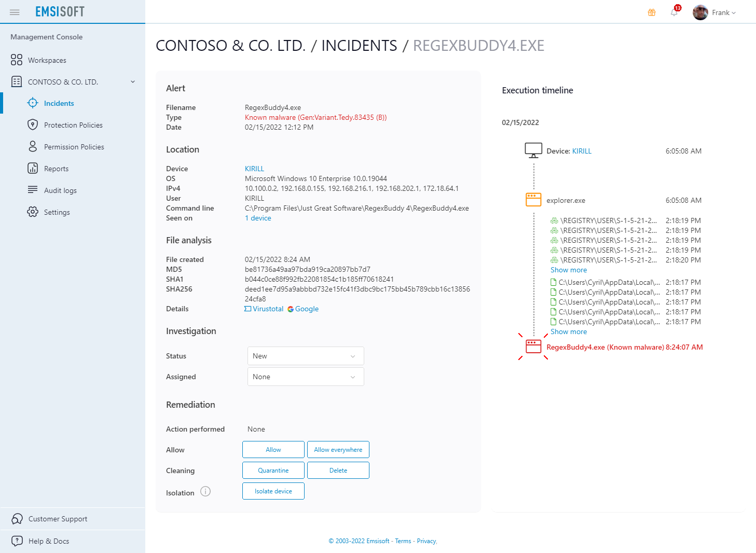Click the Permission Policies person icon
This screenshot has width=756, height=553.
point(33,146)
